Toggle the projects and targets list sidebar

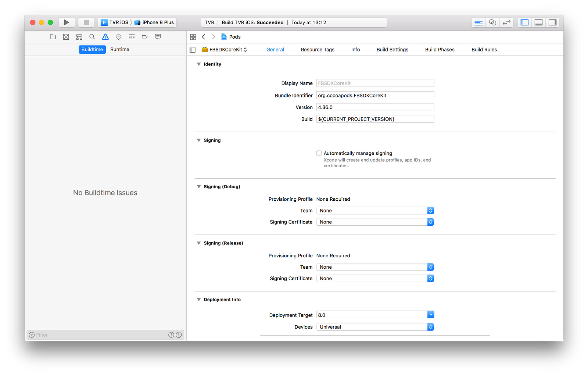pos(193,50)
